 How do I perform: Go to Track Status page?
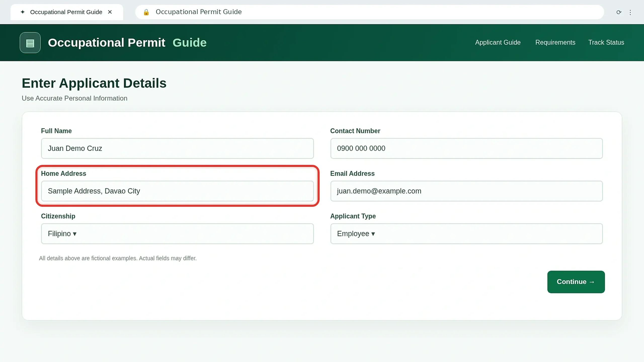coord(606,42)
